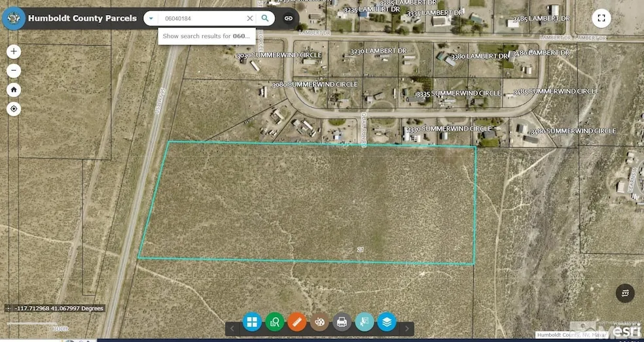Viewport: 644px width, 342px height.
Task: Open the Draw palette widget
Action: coord(319,322)
